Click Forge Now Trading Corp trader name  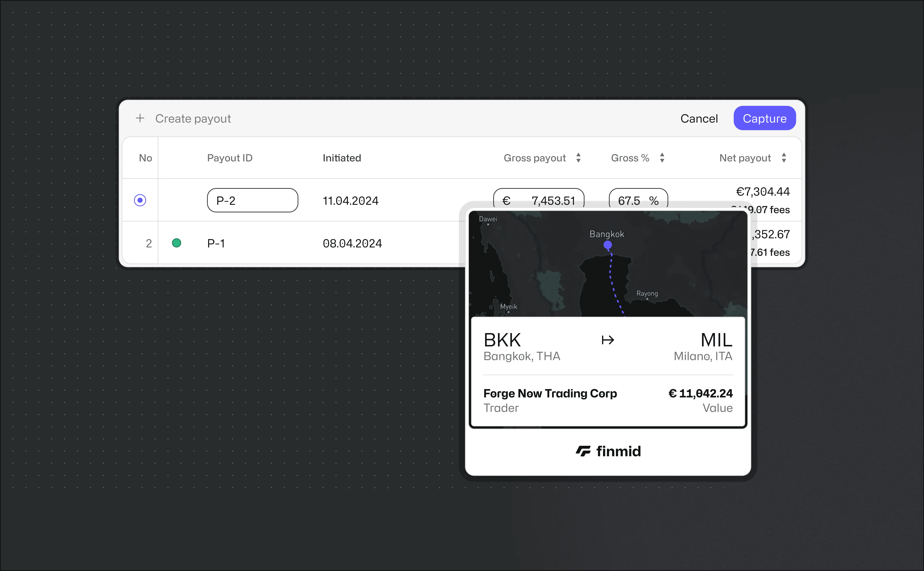coord(550,393)
